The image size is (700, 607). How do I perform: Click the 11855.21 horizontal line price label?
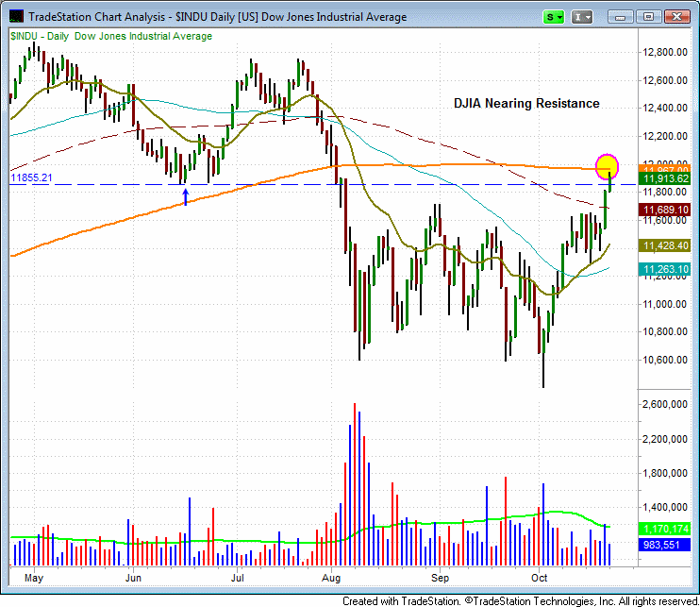[x=30, y=177]
